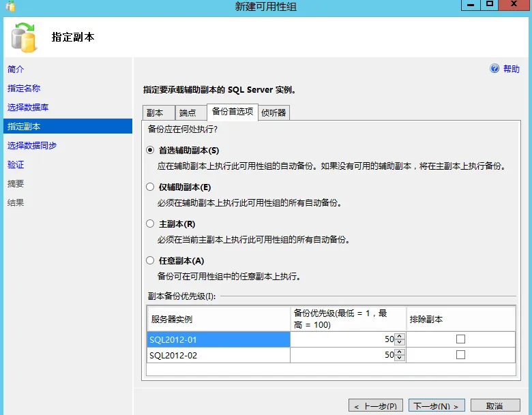The width and height of the screenshot is (532, 415).
Task: Click the 服务器实例 column header
Action: pyautogui.click(x=219, y=319)
